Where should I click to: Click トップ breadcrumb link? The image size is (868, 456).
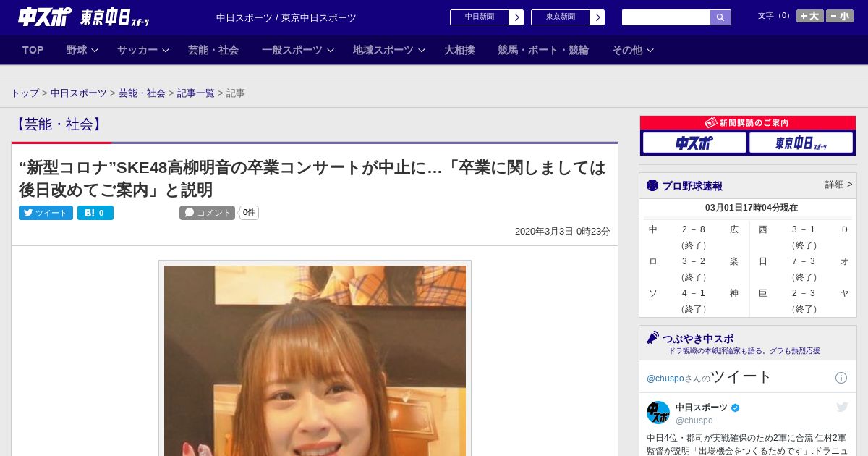point(25,93)
